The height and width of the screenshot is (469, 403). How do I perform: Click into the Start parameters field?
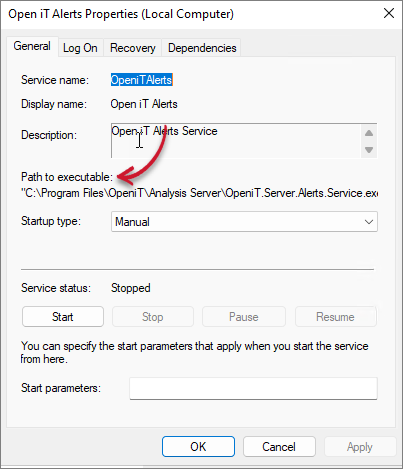[x=253, y=388]
